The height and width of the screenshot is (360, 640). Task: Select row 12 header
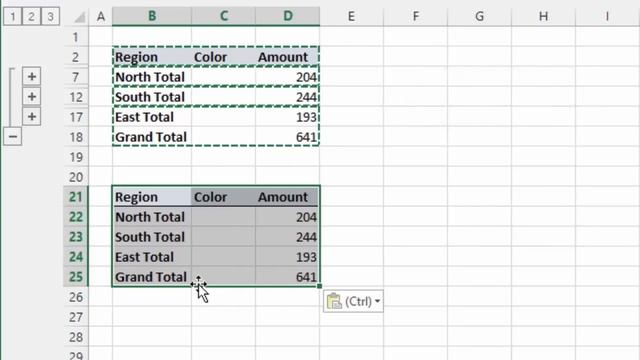click(76, 97)
